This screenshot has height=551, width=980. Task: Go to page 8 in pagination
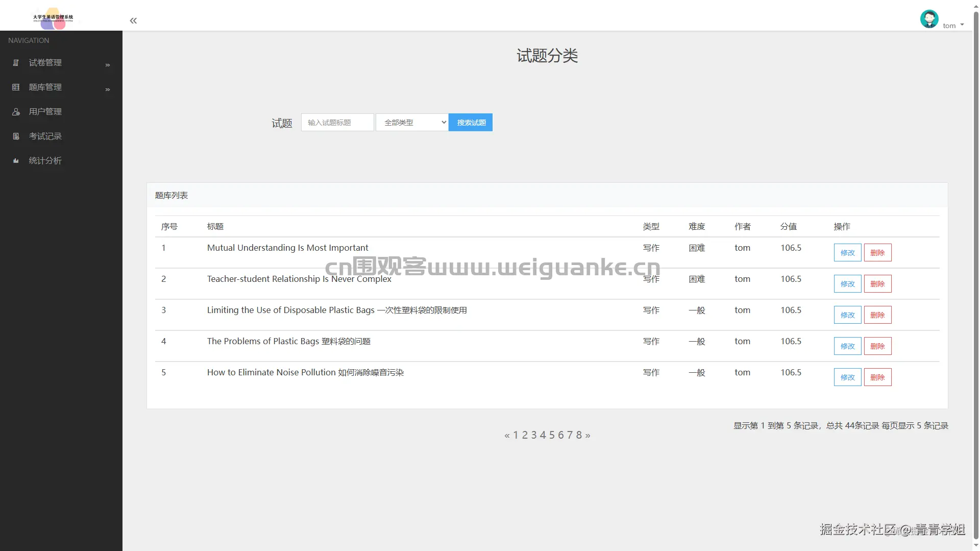[579, 435]
